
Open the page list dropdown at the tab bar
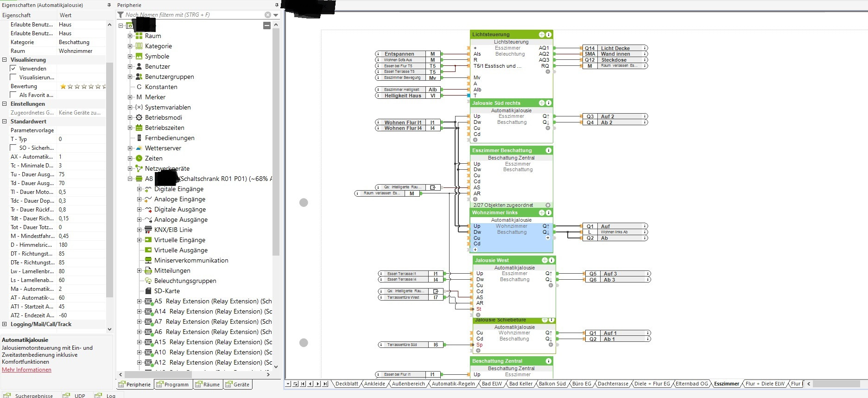288,384
